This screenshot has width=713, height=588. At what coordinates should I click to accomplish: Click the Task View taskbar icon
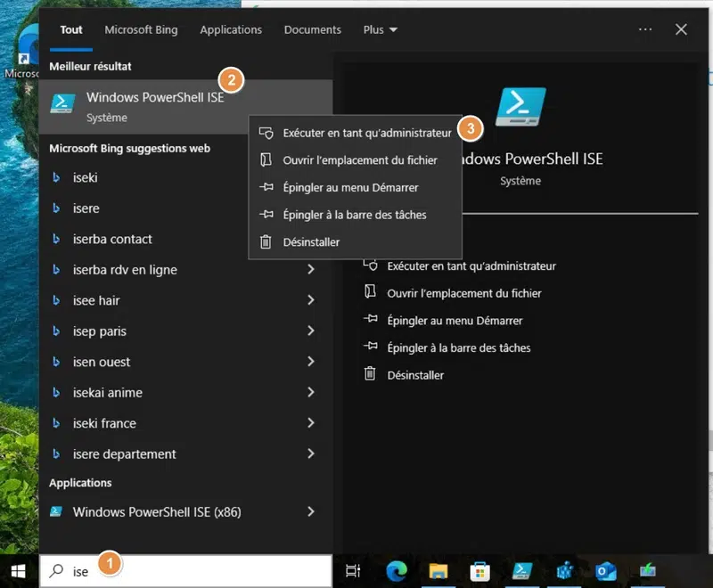coord(353,571)
